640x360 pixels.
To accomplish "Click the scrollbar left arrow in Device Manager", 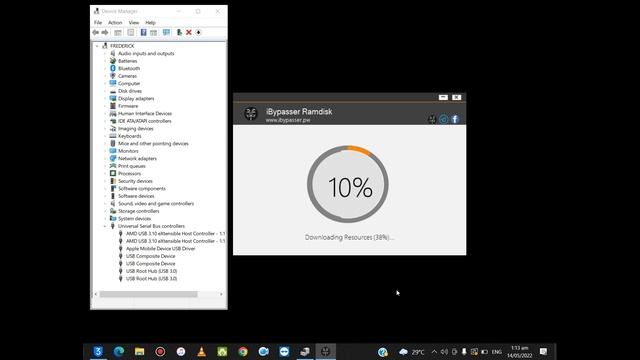I will pos(96,294).
